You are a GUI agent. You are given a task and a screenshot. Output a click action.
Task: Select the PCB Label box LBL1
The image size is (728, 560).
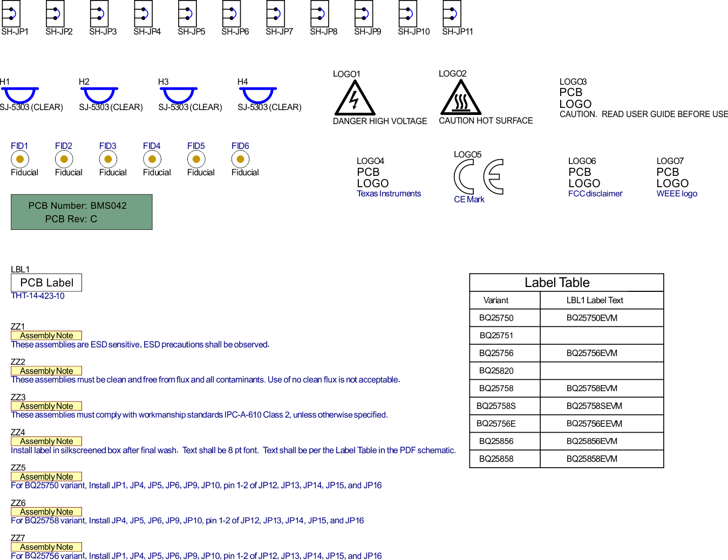tap(46, 283)
